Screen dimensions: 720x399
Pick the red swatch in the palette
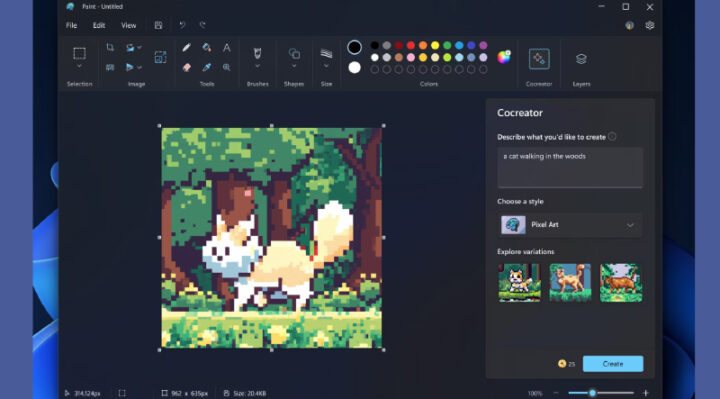pos(411,45)
